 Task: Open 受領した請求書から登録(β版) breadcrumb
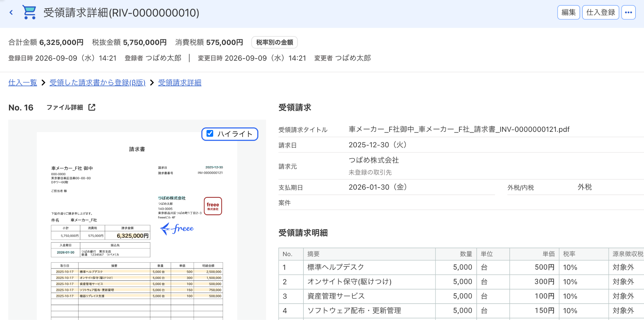(x=97, y=82)
